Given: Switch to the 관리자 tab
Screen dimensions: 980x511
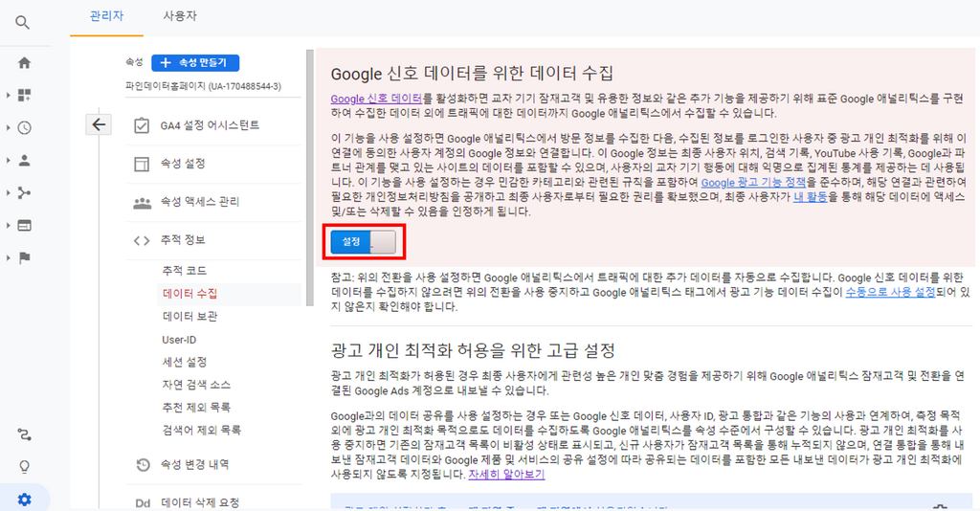Looking at the screenshot, I should point(107,17).
